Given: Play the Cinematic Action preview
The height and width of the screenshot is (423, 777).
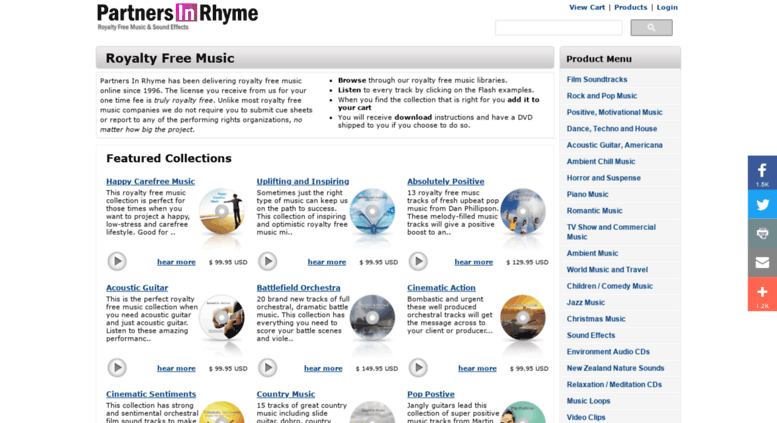Looking at the screenshot, I should coord(418,368).
